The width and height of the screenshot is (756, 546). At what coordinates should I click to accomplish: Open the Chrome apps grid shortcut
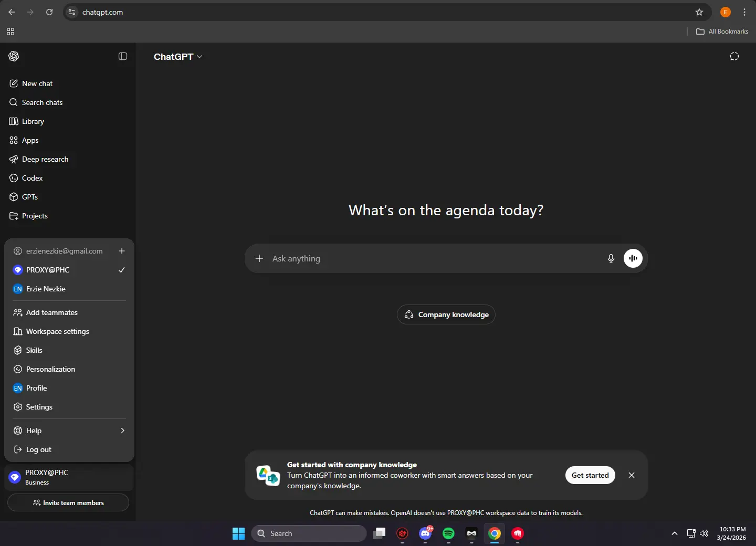coord(10,31)
